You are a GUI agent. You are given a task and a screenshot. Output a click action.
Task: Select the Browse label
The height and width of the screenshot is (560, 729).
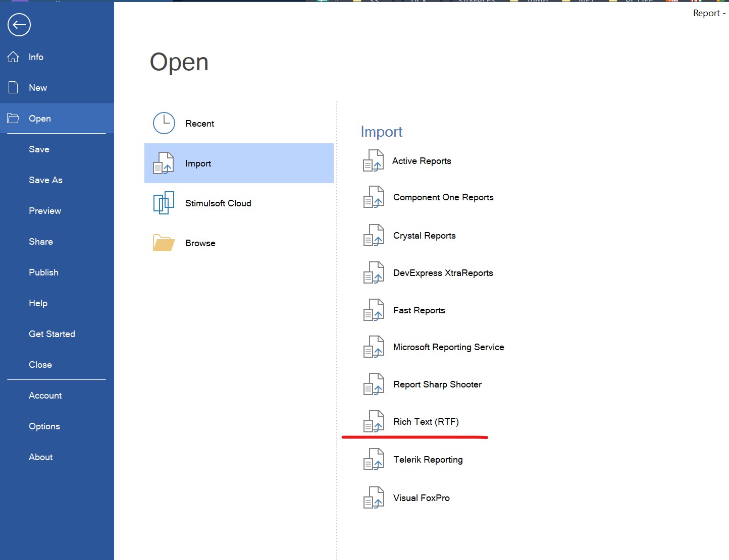pos(200,243)
